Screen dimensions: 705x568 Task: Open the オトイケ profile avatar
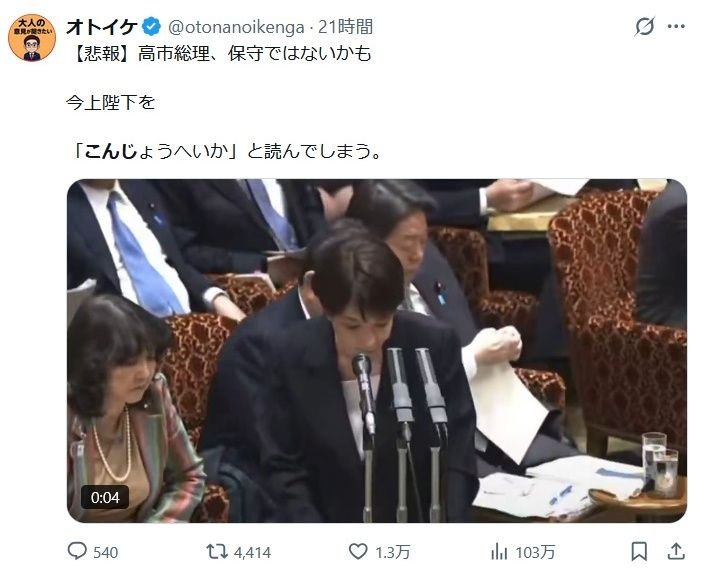(32, 38)
